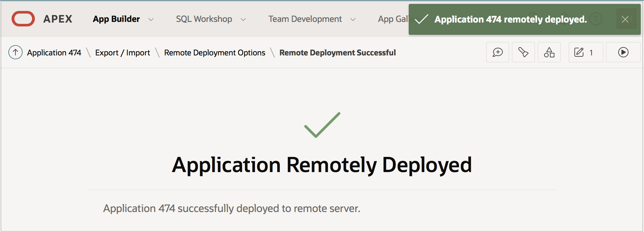644x232 pixels.
Task: Navigate to Export / Import breadcrumb
Action: 122,53
